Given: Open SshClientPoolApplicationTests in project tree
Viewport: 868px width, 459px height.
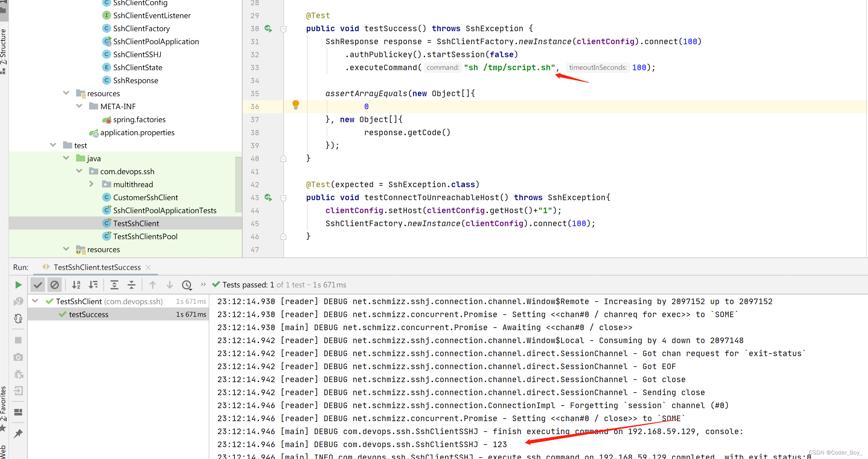Looking at the screenshot, I should pyautogui.click(x=165, y=211).
